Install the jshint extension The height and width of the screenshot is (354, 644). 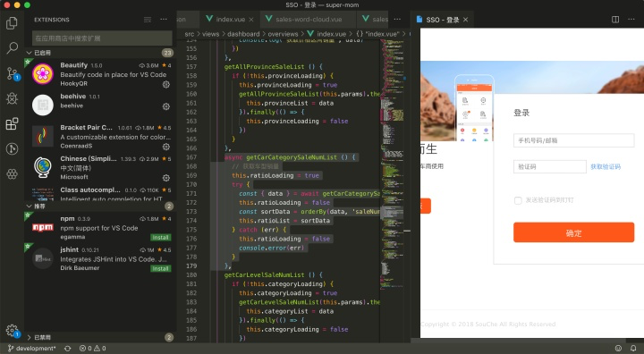point(161,268)
